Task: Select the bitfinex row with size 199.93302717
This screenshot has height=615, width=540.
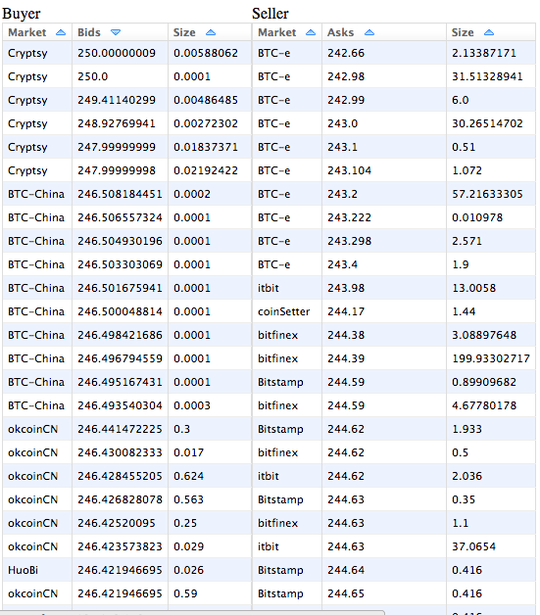Action: (394, 358)
